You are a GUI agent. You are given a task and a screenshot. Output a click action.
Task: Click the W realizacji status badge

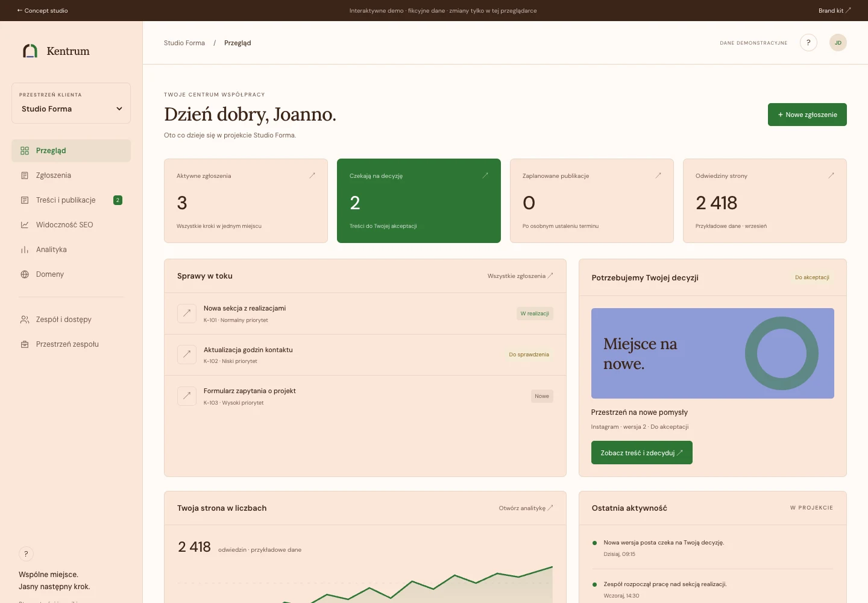coord(535,314)
